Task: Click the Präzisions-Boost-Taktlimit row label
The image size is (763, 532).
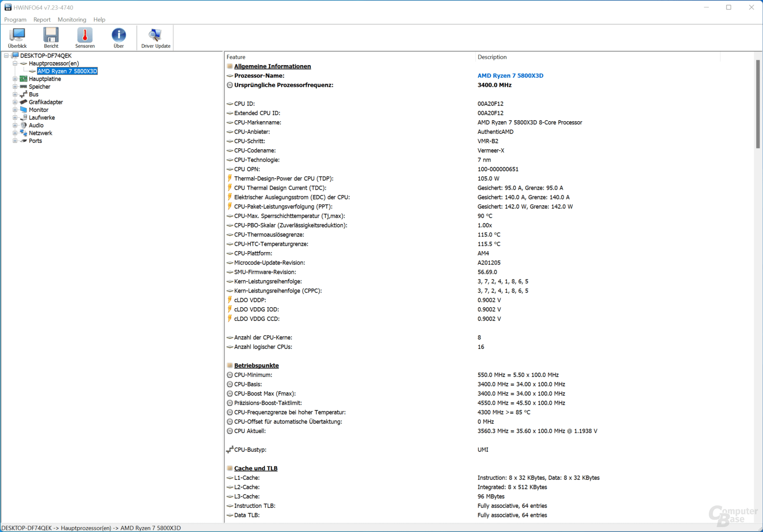Action: tap(268, 403)
